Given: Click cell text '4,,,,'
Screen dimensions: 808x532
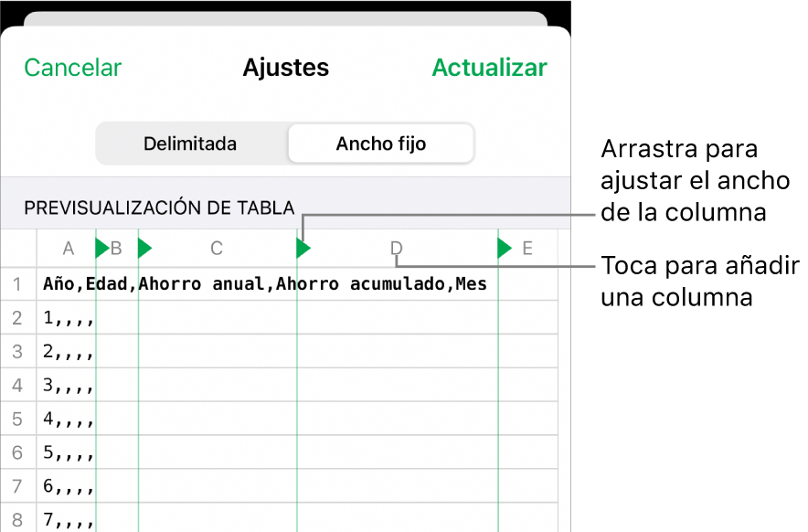Looking at the screenshot, I should [x=69, y=419].
